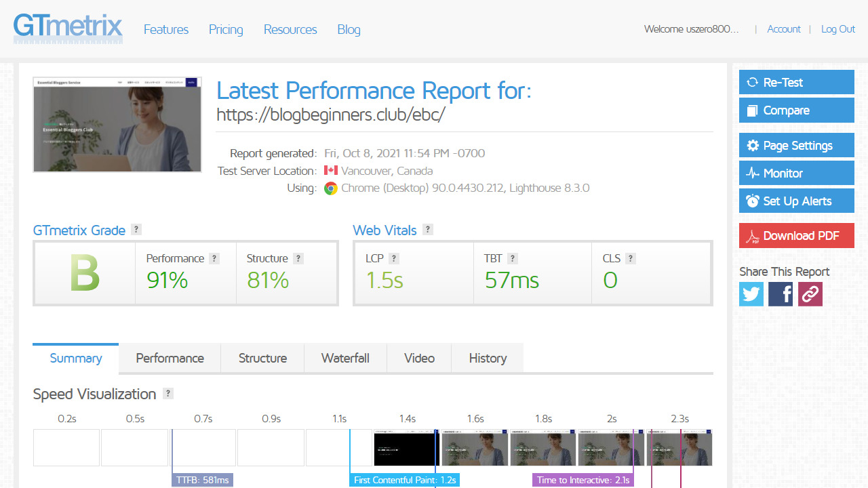The height and width of the screenshot is (488, 868).
Task: Open Pricing page
Action: (x=226, y=29)
